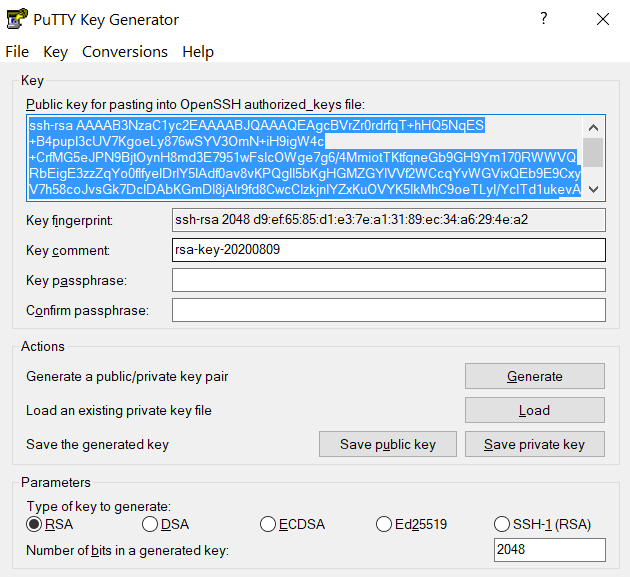Click Save private key button

(x=535, y=444)
